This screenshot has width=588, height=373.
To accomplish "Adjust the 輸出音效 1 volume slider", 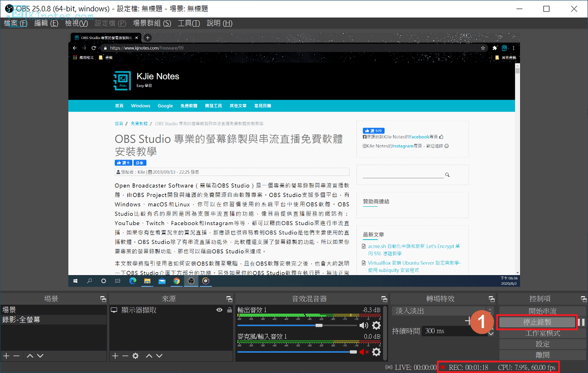I will point(297,326).
